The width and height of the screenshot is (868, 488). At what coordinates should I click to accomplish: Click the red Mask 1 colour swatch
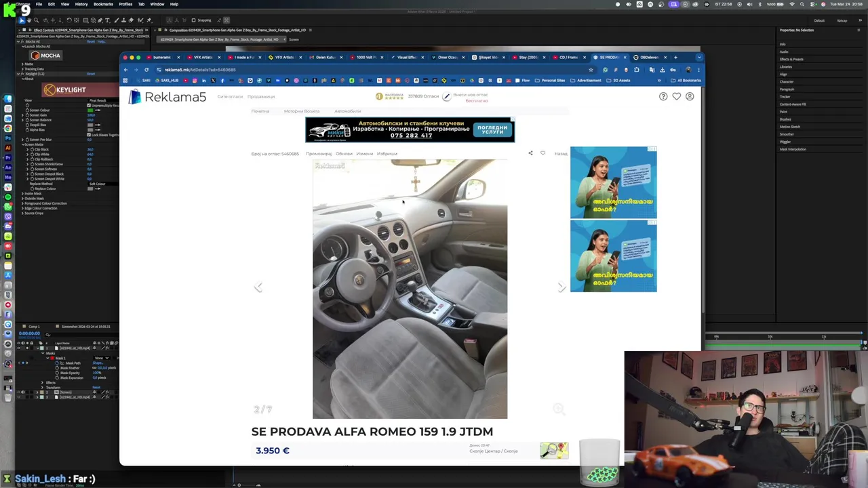pos(51,358)
